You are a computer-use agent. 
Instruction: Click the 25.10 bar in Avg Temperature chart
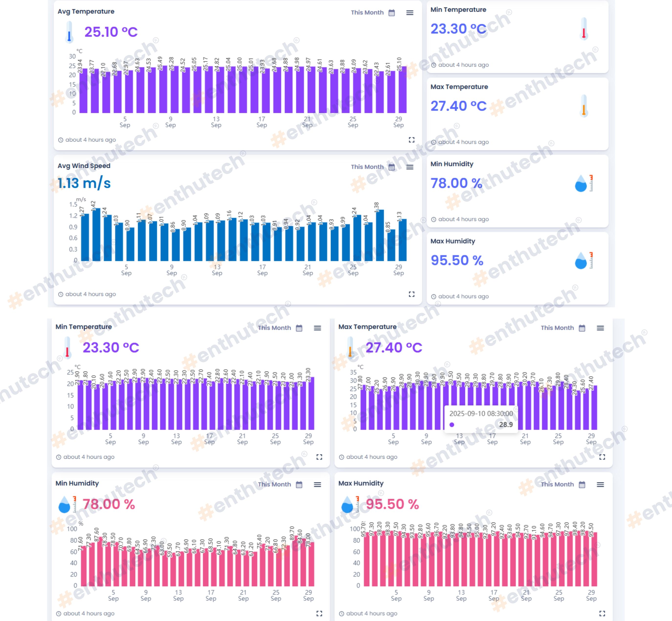coord(402,90)
